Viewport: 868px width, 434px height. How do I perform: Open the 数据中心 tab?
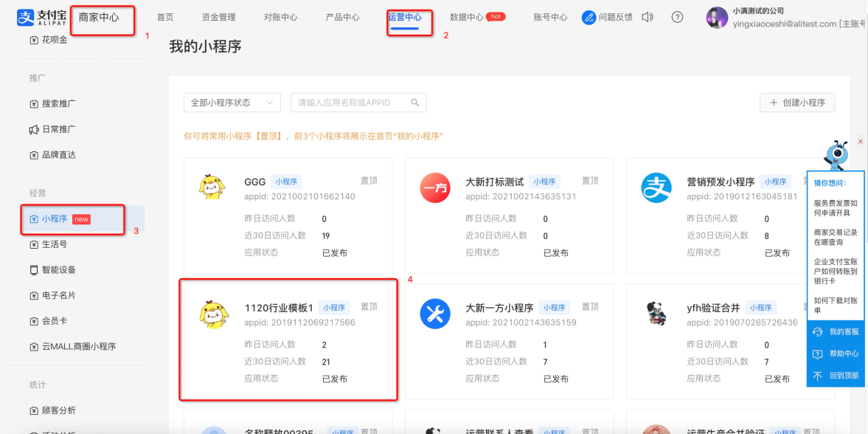467,17
